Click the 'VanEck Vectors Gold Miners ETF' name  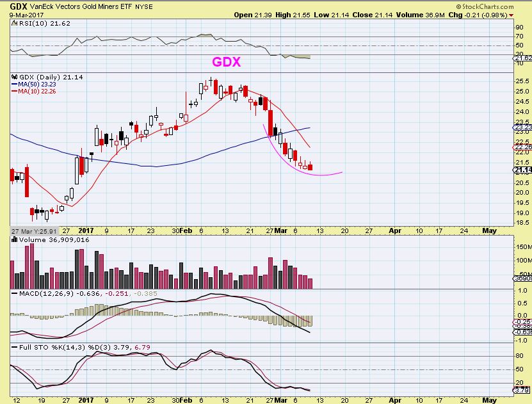point(81,6)
